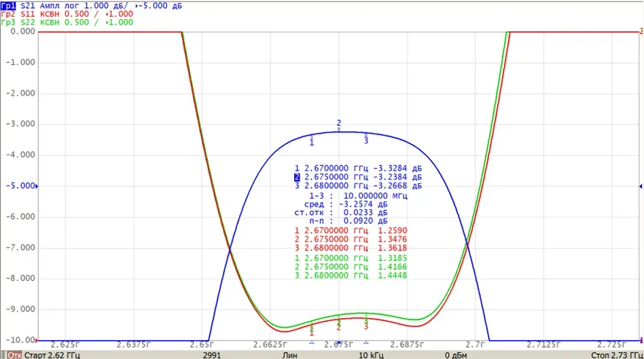
Task: Click the '0 дБм' power level field
Action: (456, 356)
